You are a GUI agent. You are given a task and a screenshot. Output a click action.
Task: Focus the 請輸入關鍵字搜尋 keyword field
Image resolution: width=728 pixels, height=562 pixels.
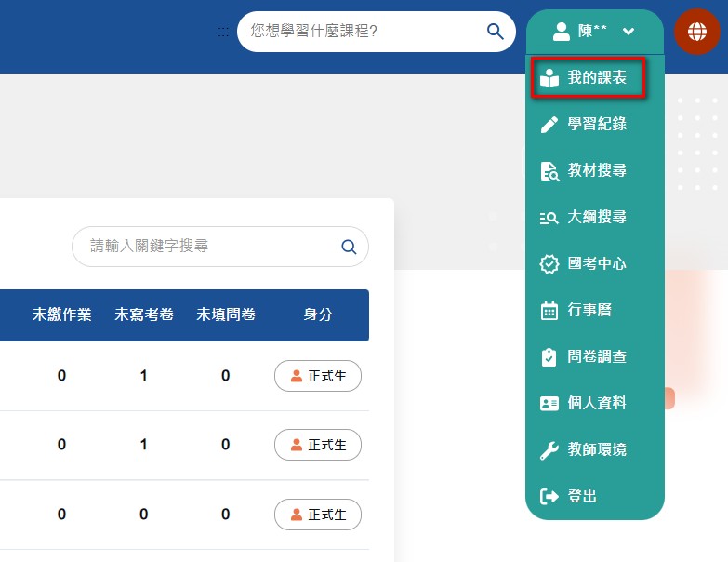(220, 247)
